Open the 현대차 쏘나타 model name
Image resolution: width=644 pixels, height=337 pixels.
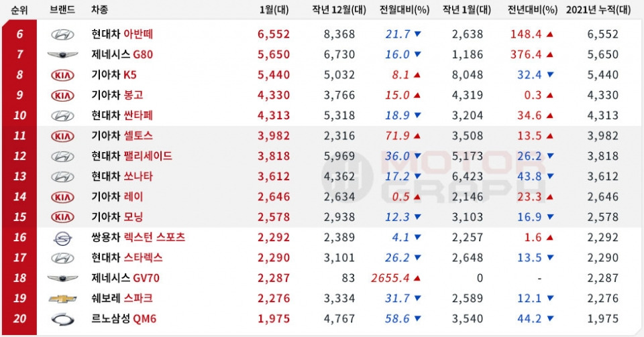(122, 177)
